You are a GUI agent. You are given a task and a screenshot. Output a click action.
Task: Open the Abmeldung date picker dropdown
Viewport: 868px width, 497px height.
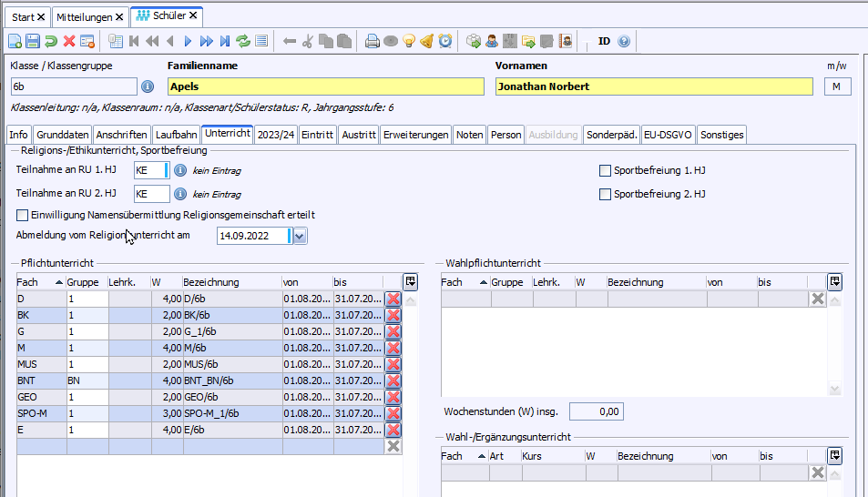tap(301, 237)
